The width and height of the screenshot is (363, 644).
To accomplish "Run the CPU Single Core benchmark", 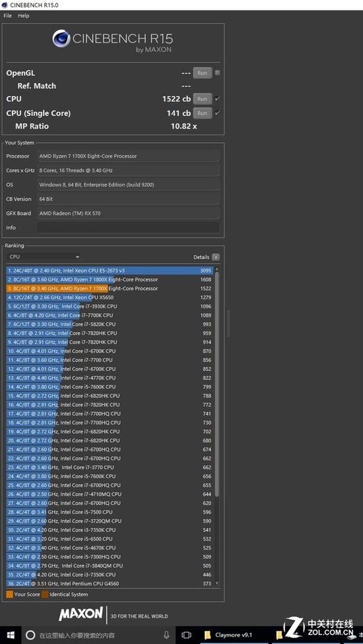I will point(202,113).
